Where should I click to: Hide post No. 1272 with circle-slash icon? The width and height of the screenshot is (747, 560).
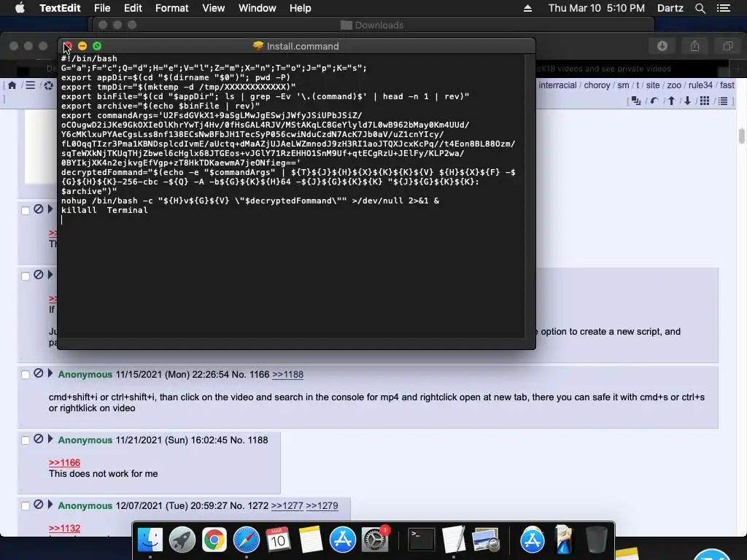pyautogui.click(x=39, y=505)
